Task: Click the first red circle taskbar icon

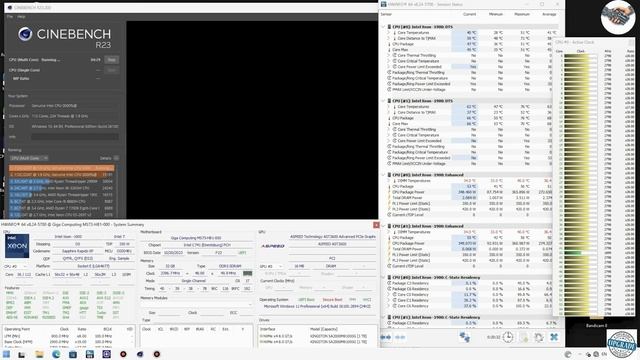Action: [123, 354]
